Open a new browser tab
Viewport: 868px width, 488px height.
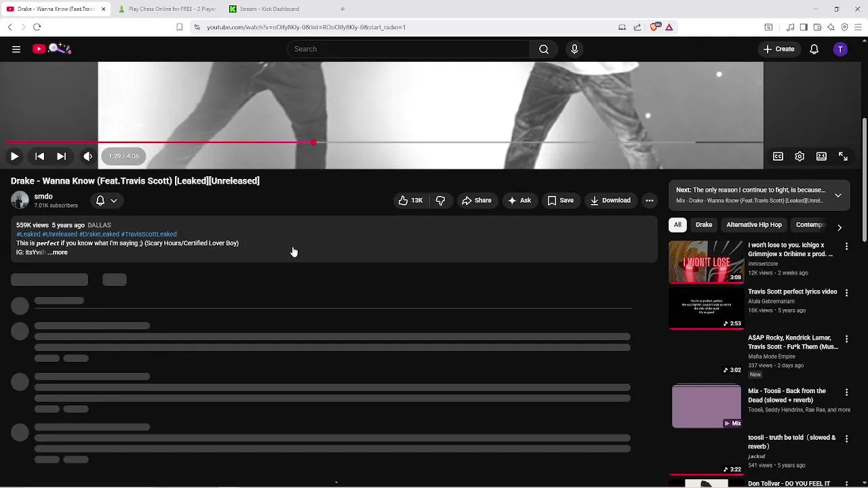point(342,9)
